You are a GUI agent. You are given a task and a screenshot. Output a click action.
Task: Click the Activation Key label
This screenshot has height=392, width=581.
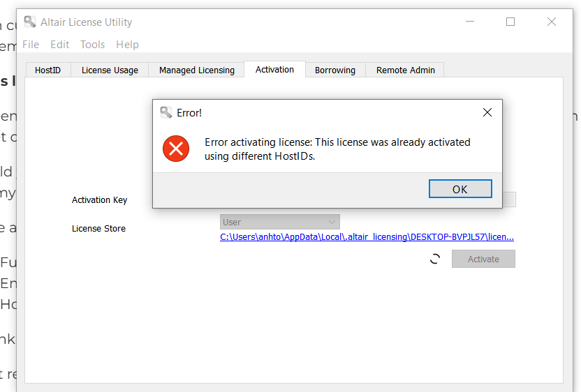[99, 200]
